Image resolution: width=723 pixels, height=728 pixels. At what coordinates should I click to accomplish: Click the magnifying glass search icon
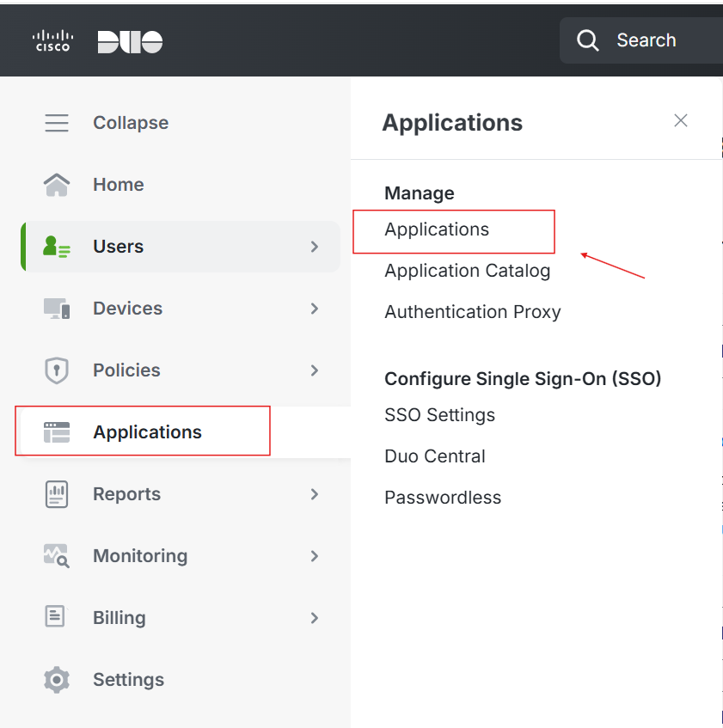coord(587,40)
